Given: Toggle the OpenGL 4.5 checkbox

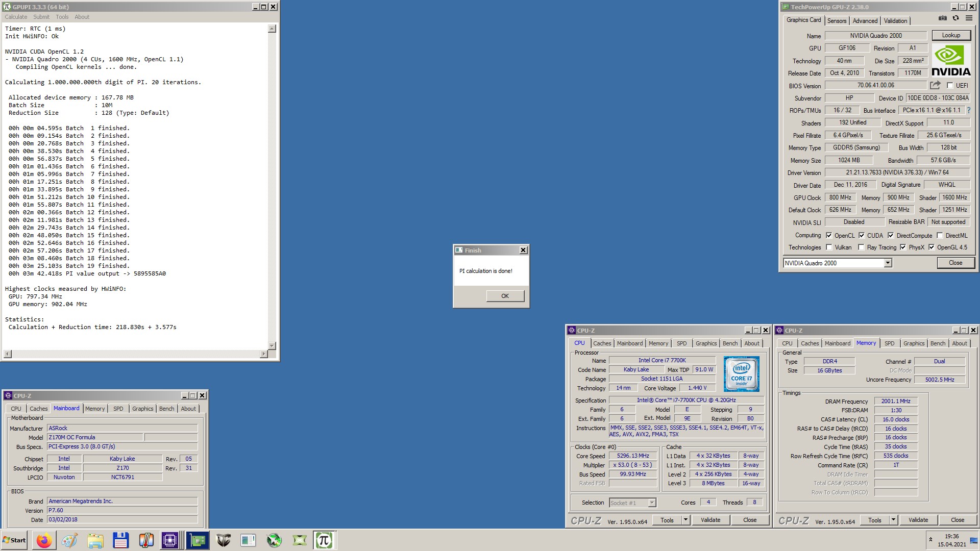Looking at the screenshot, I should click(932, 247).
